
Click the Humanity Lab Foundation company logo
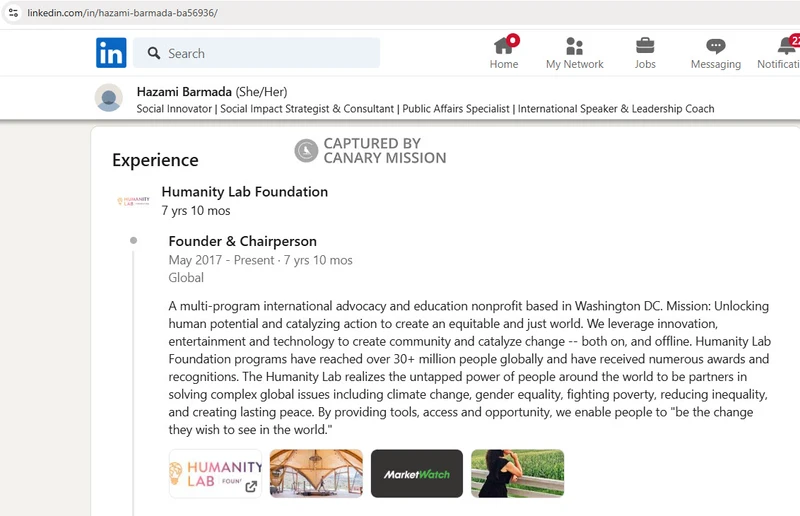(x=133, y=201)
